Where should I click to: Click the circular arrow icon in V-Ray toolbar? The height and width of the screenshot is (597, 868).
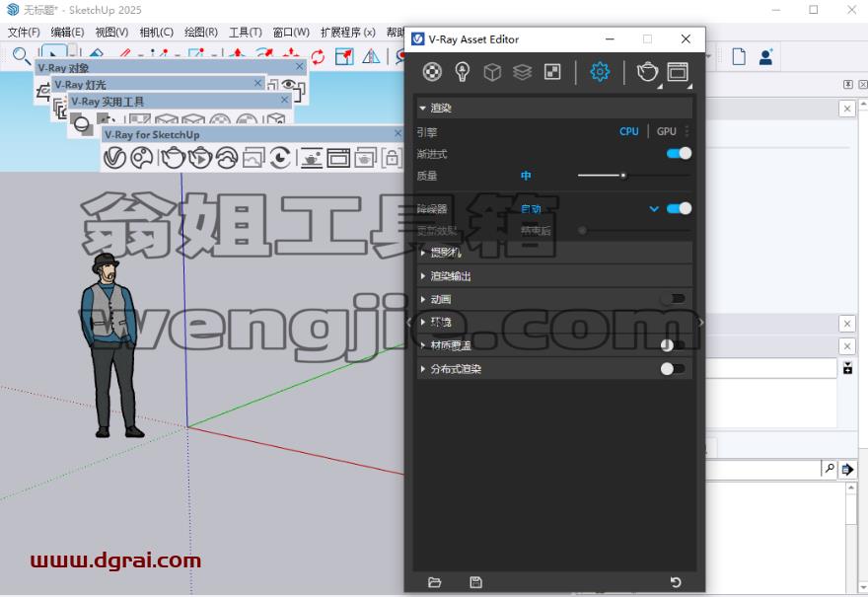click(x=280, y=158)
